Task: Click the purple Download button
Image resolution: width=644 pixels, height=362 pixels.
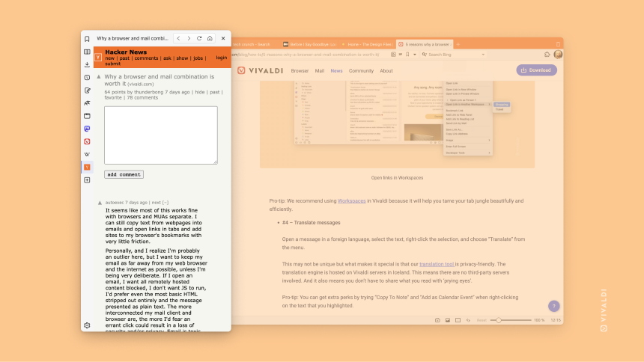Action: point(536,70)
